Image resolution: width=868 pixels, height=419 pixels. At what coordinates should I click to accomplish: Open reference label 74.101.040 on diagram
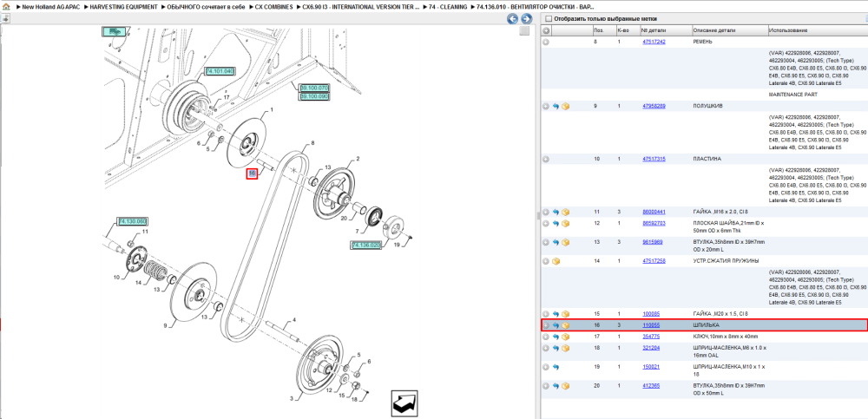pyautogui.click(x=220, y=71)
